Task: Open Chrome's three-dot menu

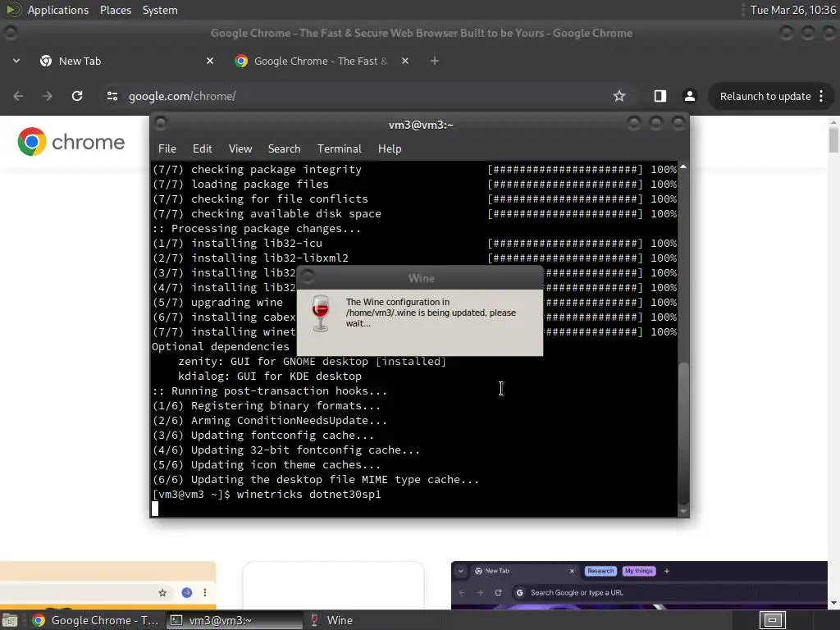Action: tap(821, 96)
